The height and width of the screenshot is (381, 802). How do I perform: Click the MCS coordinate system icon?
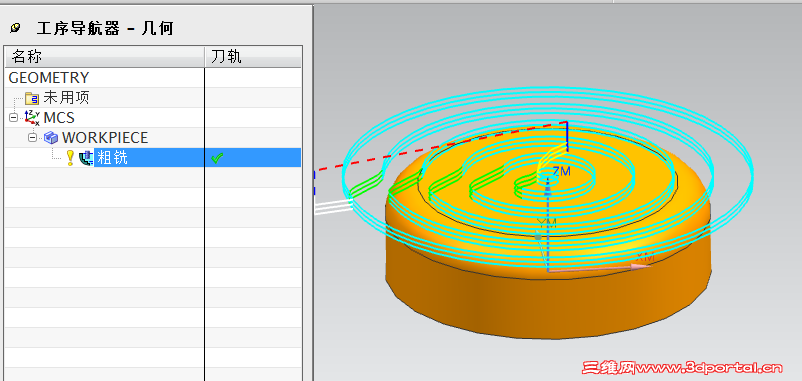pyautogui.click(x=32, y=118)
